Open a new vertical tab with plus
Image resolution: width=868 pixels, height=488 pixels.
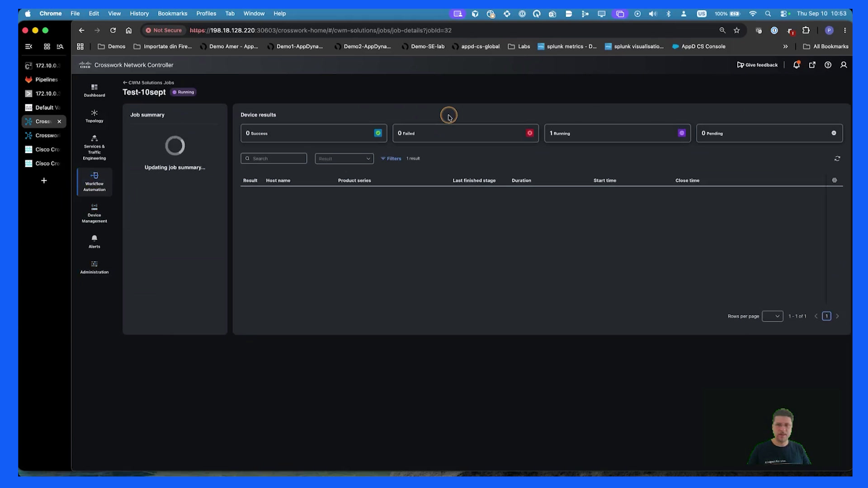(44, 181)
